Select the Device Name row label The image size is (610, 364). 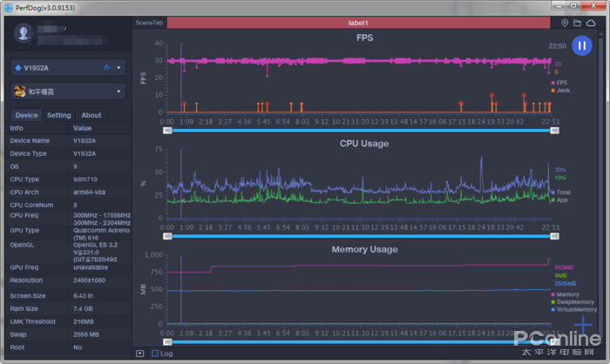point(30,141)
